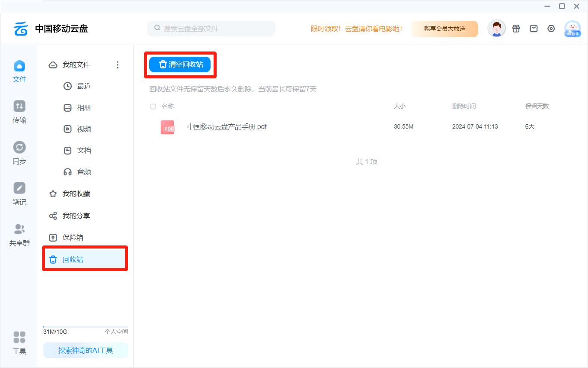This screenshot has height=368, width=588.
Task: Tick the select-all checkbox beside 名称
Action: [x=153, y=107]
